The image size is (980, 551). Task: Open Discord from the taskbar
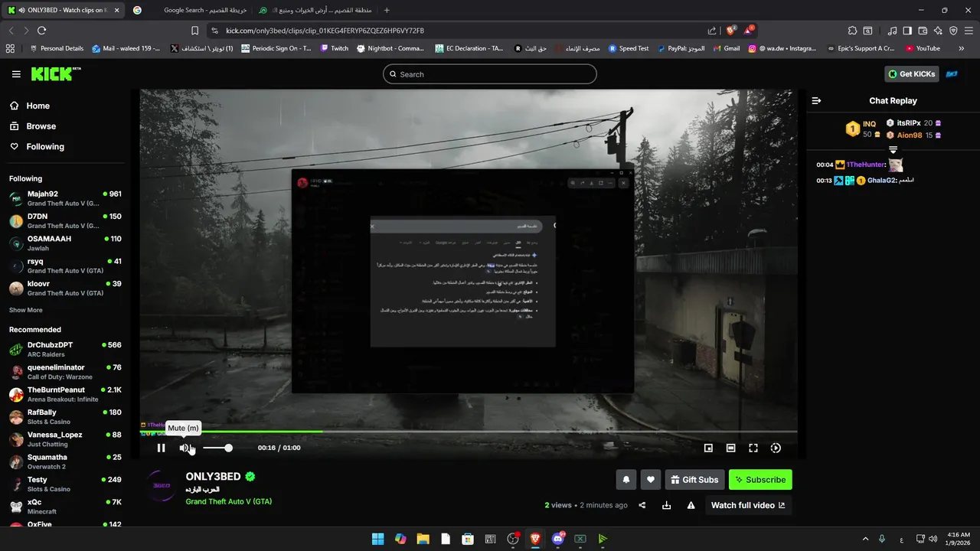pos(557,539)
